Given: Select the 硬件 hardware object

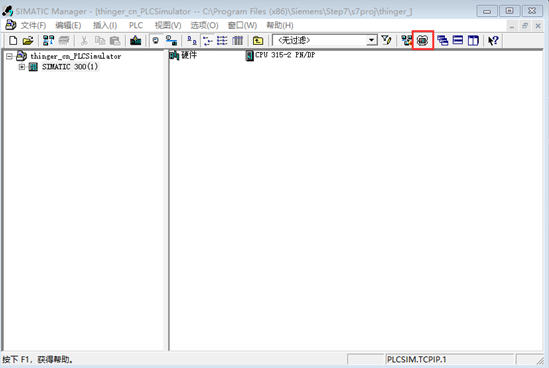Looking at the screenshot, I should 183,55.
